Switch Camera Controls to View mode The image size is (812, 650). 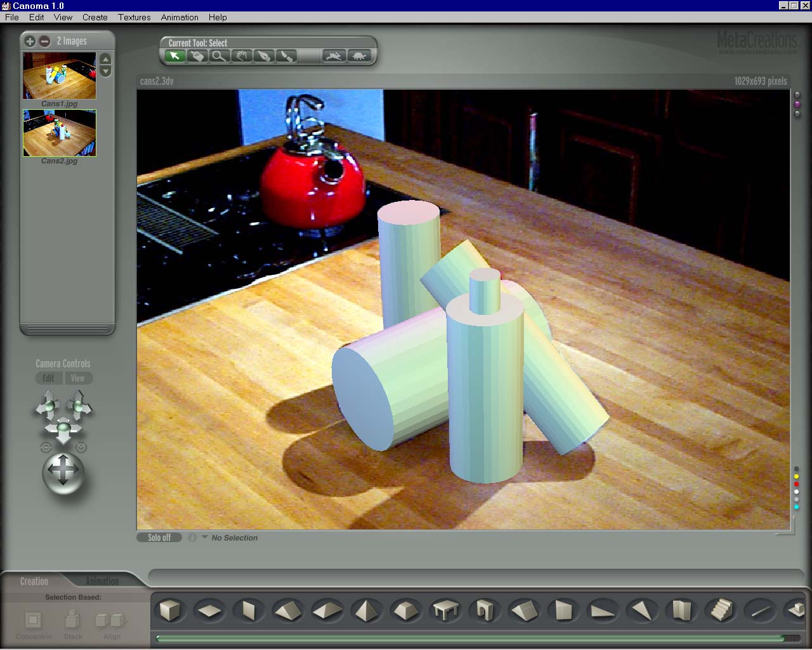click(77, 378)
